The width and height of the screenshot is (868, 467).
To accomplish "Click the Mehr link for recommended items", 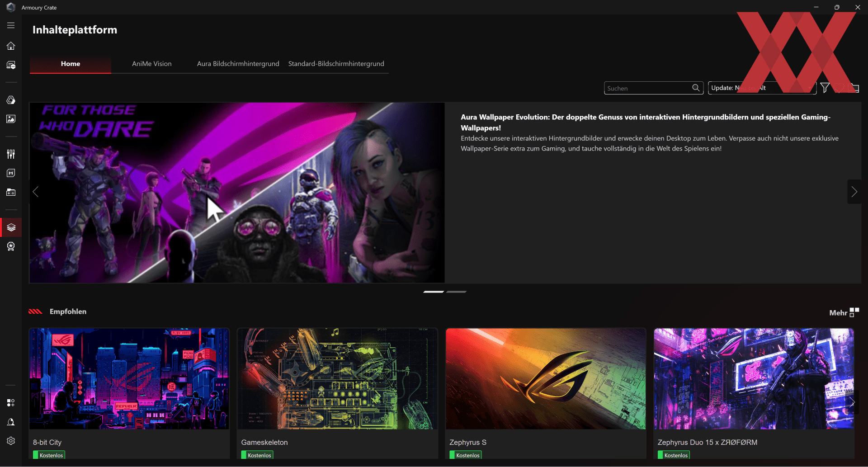I will 838,313.
